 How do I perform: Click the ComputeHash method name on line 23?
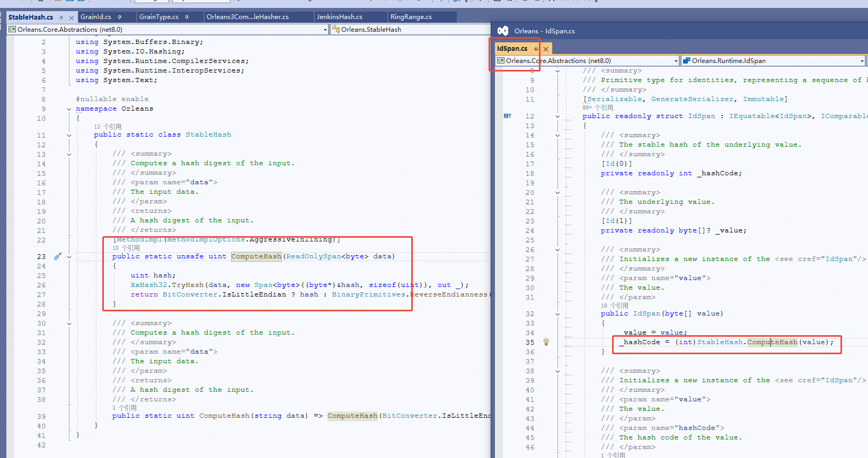tap(256, 256)
